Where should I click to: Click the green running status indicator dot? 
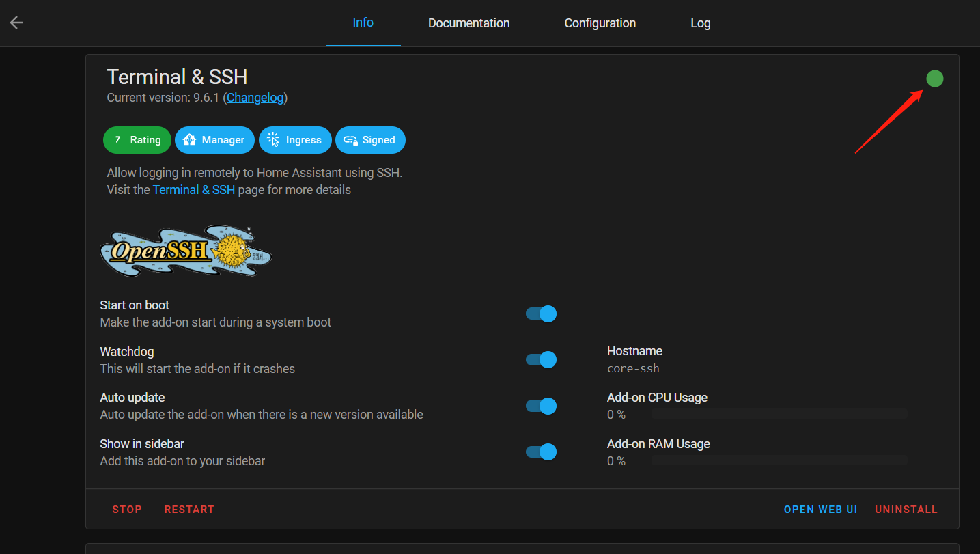click(x=934, y=79)
